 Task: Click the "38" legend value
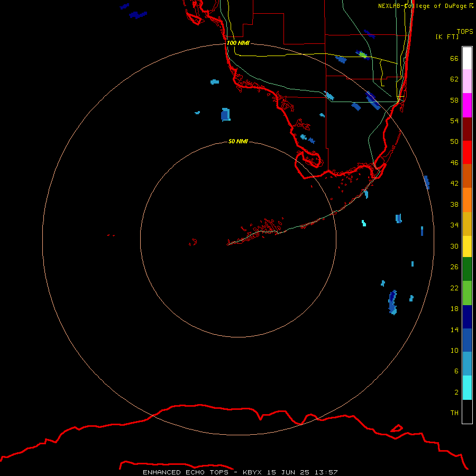point(454,204)
